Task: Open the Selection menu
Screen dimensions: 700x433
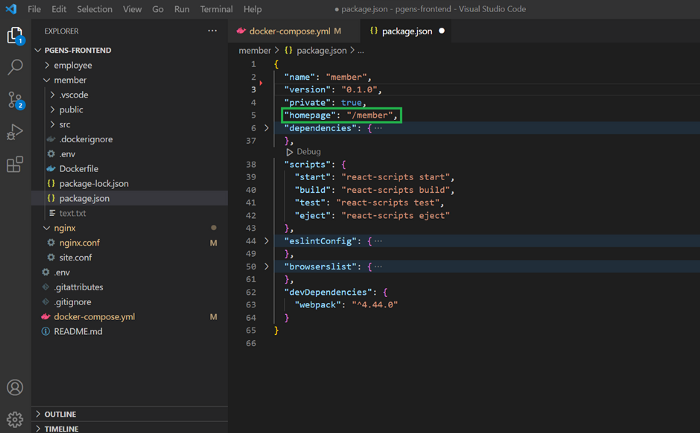Action: (95, 9)
